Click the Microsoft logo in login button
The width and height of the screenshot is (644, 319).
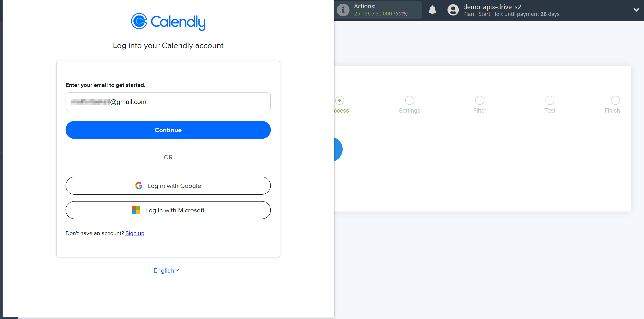point(138,210)
